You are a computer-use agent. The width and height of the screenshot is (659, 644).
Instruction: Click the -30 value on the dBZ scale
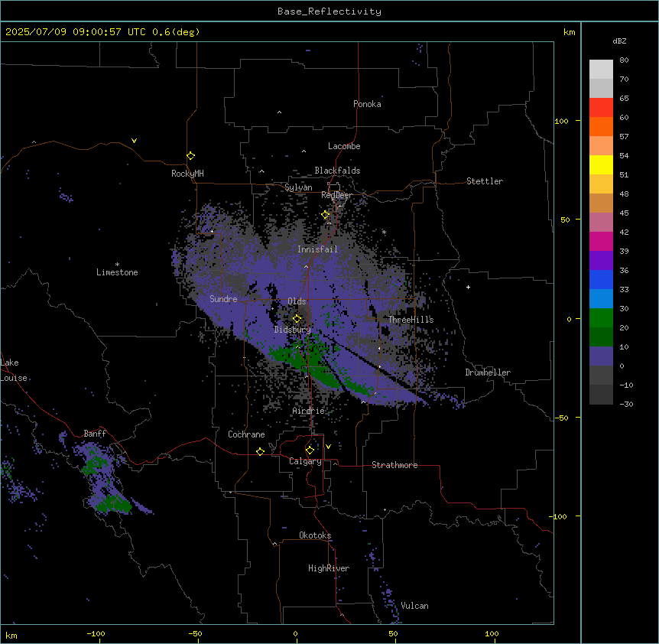click(626, 404)
